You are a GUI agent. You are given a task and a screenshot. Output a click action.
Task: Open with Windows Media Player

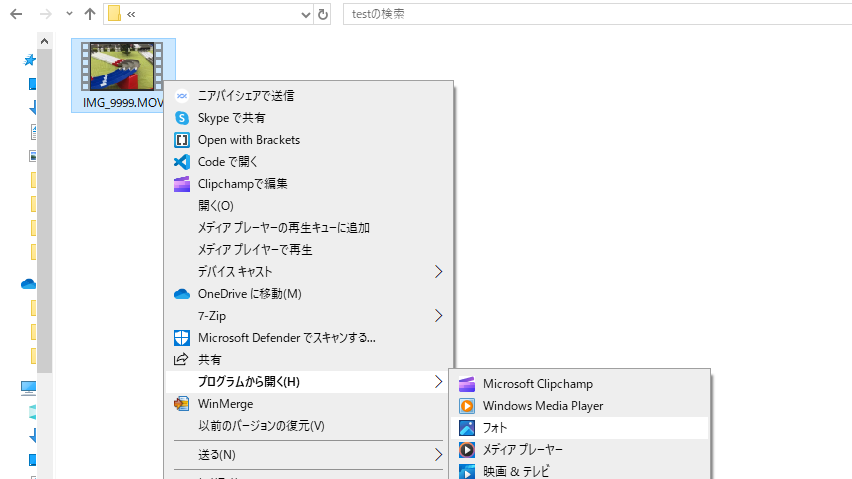coord(580,406)
